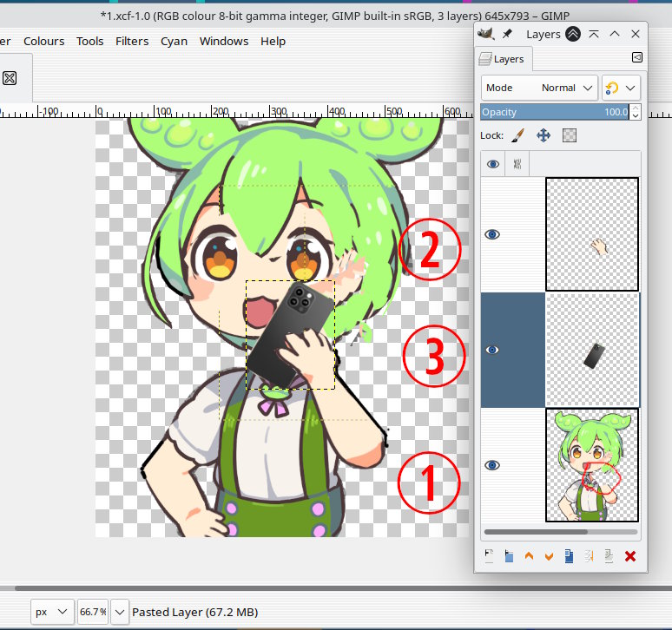Viewport: 672px width, 630px height.
Task: Click the lock alpha channel checkerboard icon
Action: click(570, 135)
